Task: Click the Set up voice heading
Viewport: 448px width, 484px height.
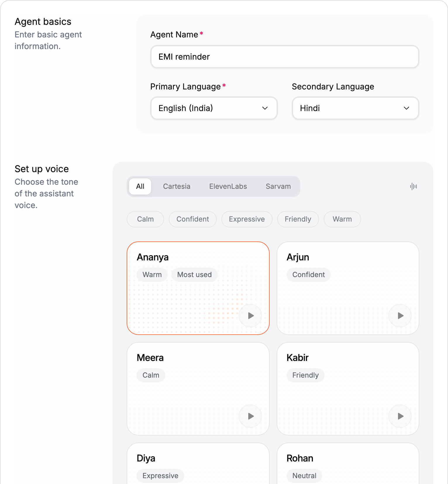Action: pos(42,169)
